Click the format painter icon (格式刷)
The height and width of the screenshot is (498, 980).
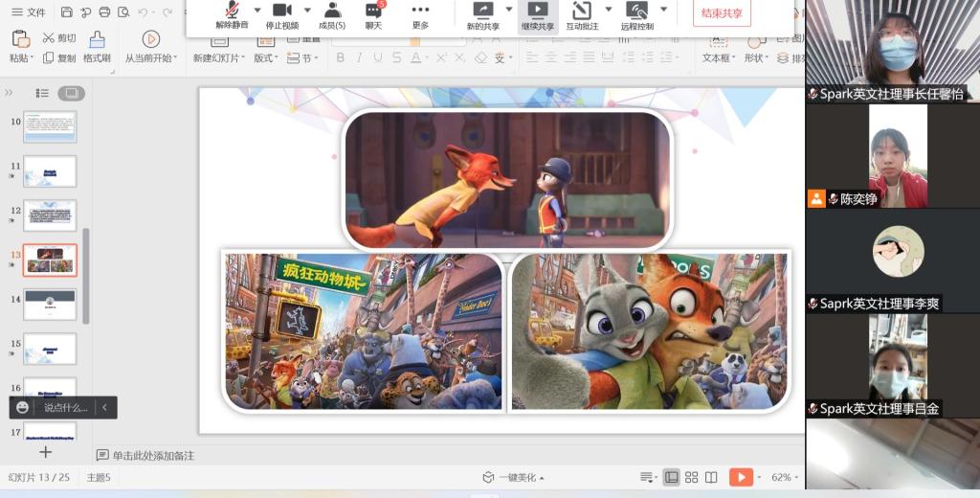[97, 39]
